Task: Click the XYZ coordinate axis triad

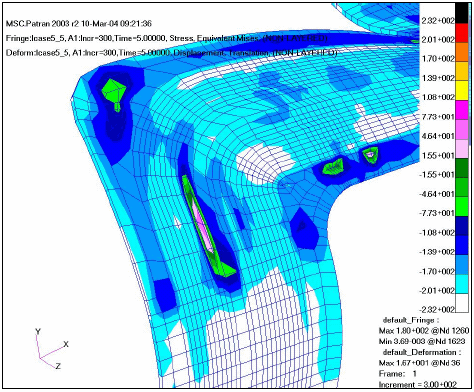Action: (51, 349)
